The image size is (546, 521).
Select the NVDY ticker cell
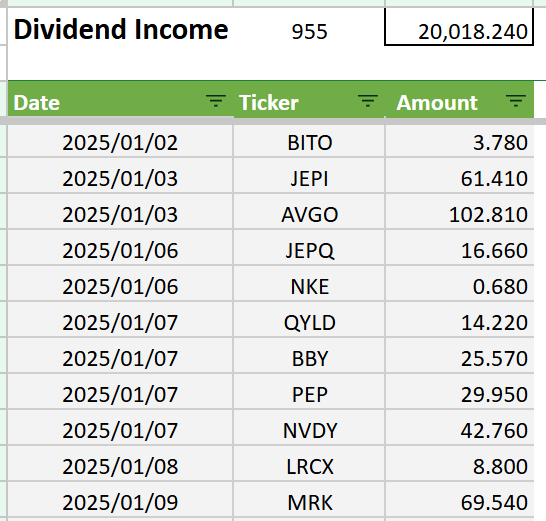[309, 427]
